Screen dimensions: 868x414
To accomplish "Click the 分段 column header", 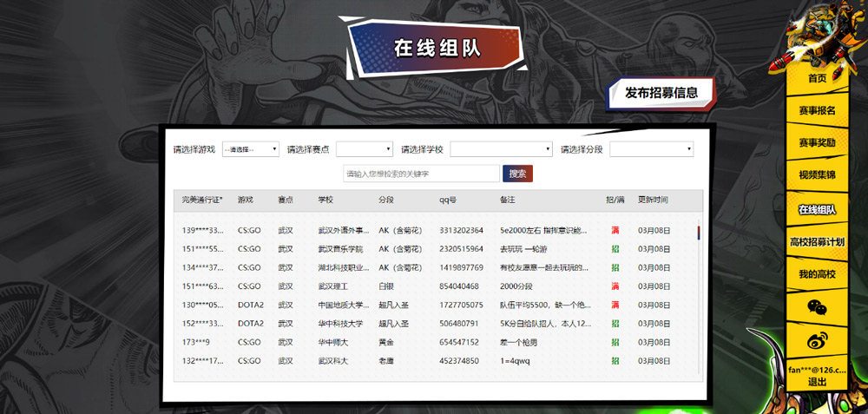I will point(386,200).
